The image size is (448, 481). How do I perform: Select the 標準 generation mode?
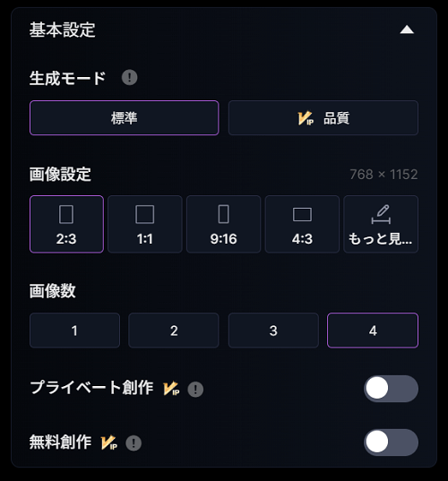125,118
